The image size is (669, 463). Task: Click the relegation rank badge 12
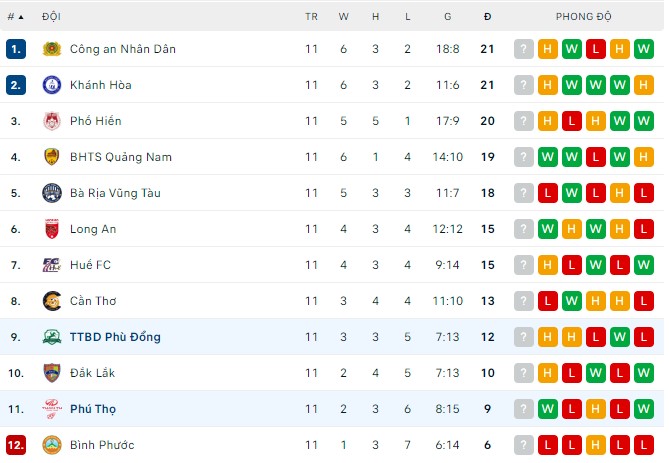point(15,445)
